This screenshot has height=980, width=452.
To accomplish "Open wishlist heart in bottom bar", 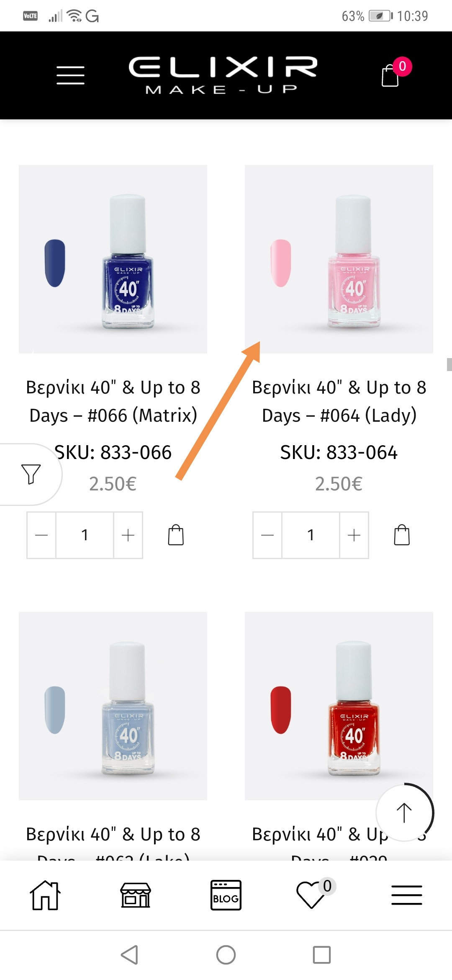I will pyautogui.click(x=311, y=895).
